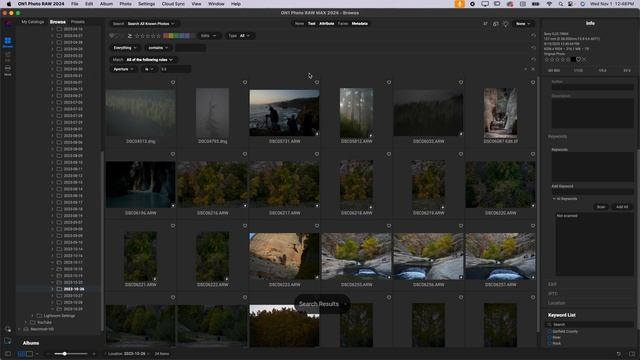Reset the text filter row
Image resolution: width=640 pixels, height=360 pixels.
tap(533, 48)
